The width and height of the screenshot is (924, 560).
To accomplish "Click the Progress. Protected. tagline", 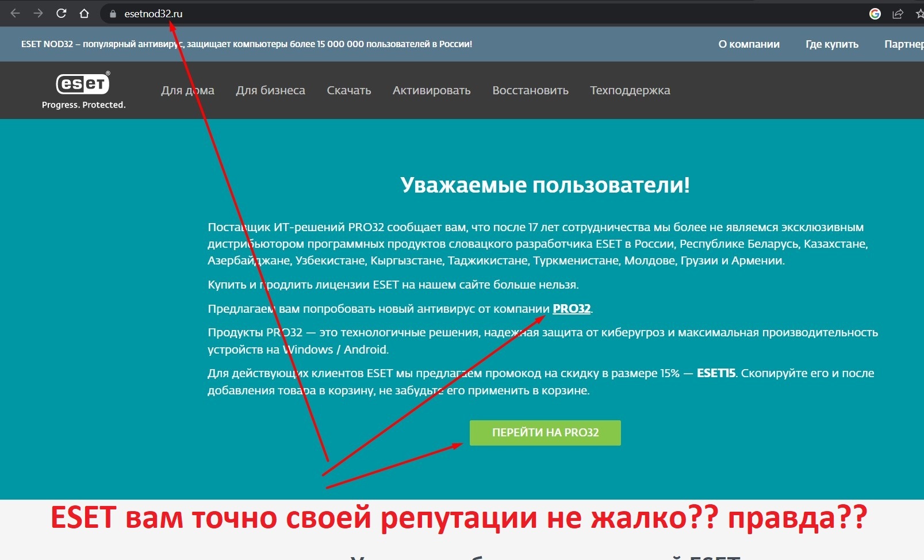I will [x=83, y=105].
